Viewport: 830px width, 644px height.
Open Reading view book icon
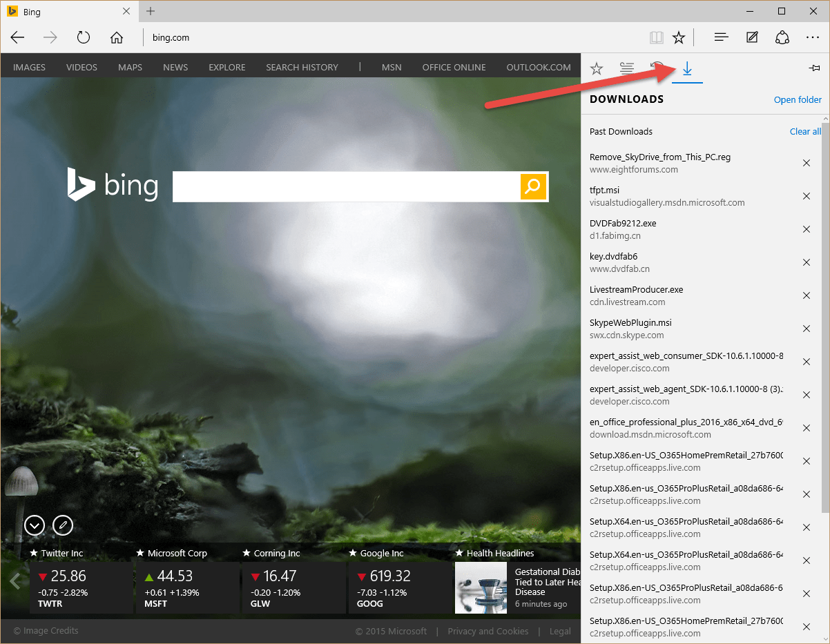pos(656,37)
